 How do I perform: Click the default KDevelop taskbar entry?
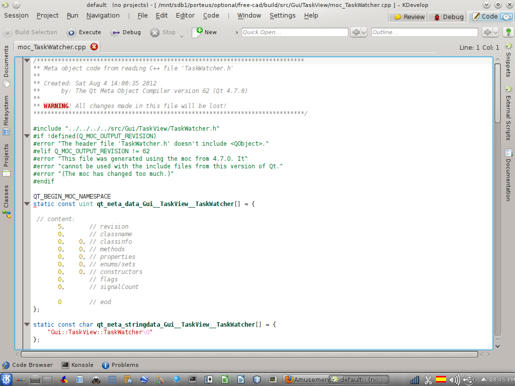(359, 379)
